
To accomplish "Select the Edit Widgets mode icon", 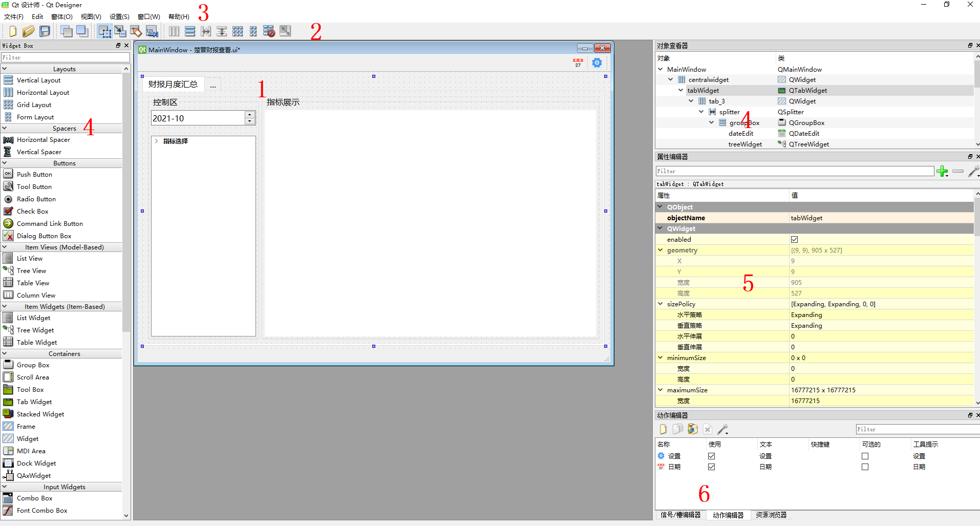I will click(x=104, y=31).
